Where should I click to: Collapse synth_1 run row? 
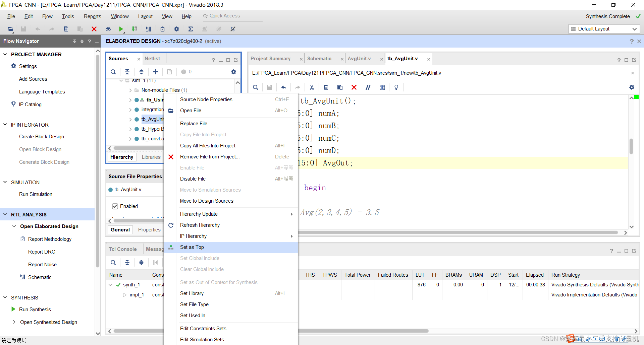click(110, 285)
